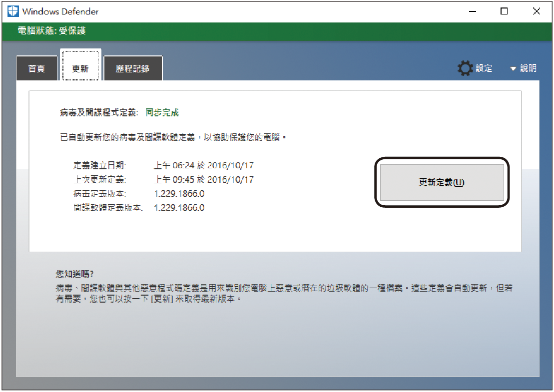Minimize the Windows Defender window

click(x=473, y=11)
